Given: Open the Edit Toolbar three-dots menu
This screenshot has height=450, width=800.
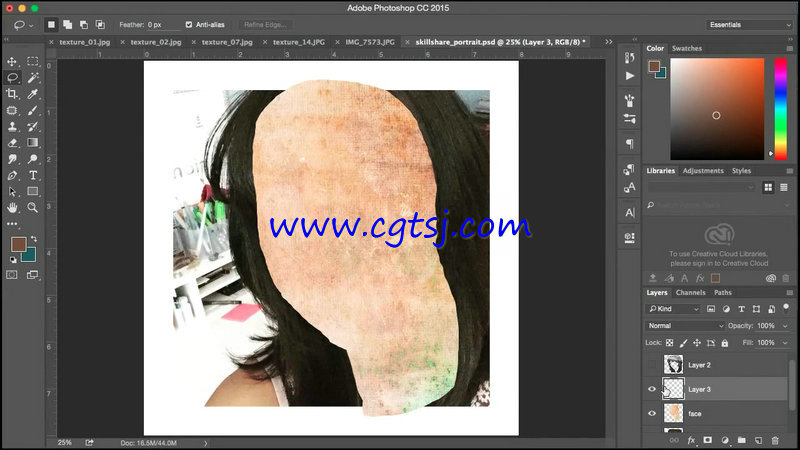Looking at the screenshot, I should [12, 224].
